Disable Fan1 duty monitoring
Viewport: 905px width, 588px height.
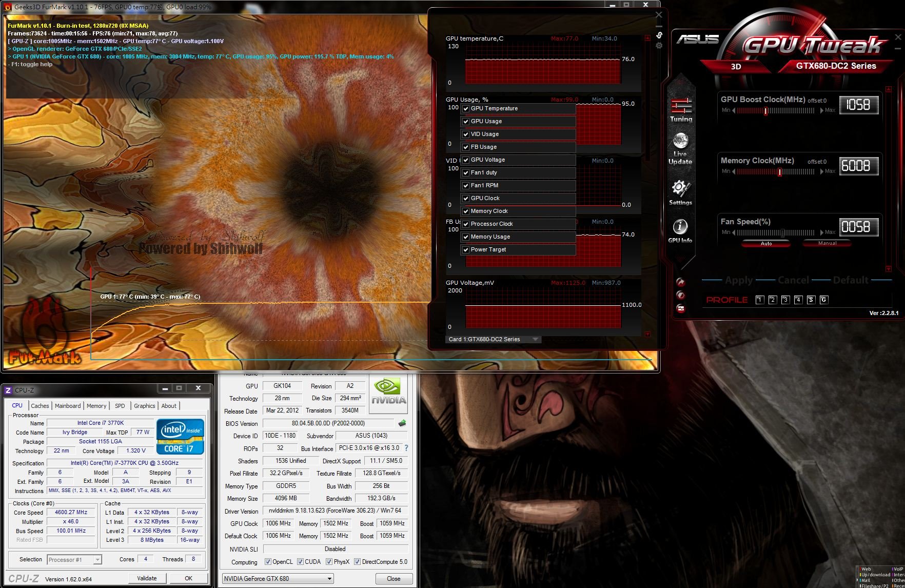[x=466, y=173]
